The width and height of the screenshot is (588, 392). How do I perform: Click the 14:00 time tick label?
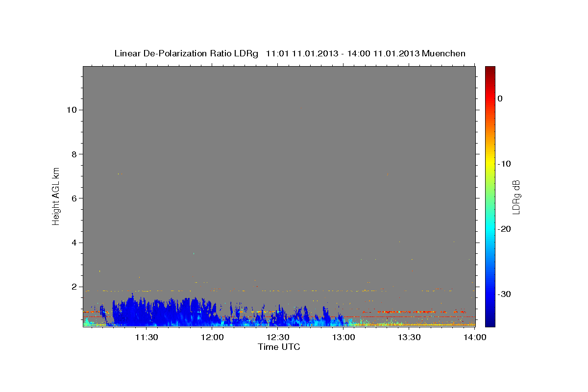coord(475,337)
